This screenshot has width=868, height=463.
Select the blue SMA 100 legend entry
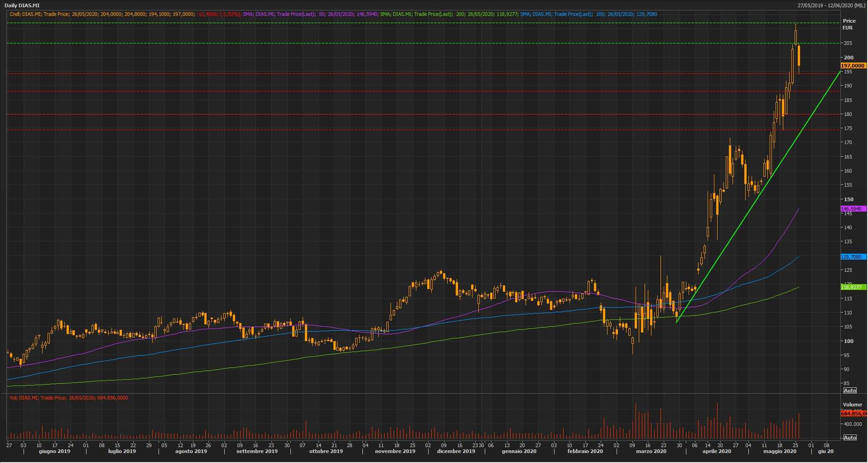tap(588, 14)
